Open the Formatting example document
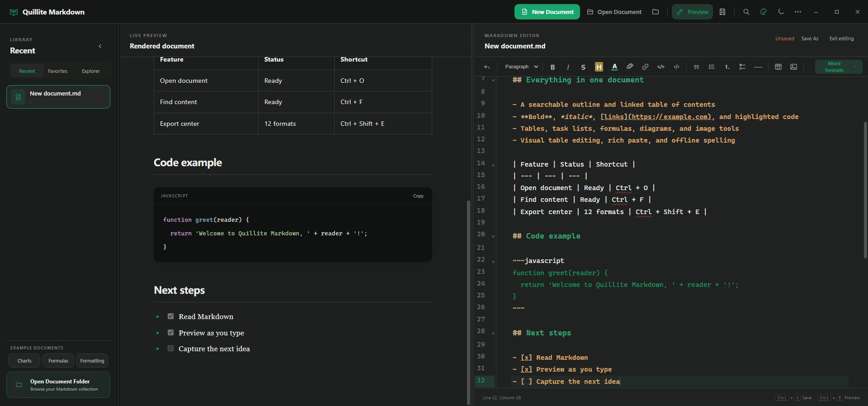 [92, 361]
